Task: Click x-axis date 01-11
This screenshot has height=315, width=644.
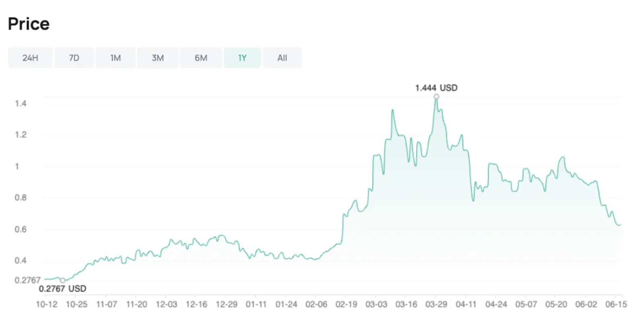Action: [x=256, y=305]
